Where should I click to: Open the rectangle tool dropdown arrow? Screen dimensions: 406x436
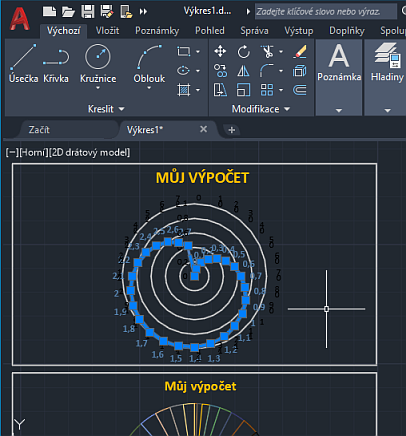coord(198,52)
